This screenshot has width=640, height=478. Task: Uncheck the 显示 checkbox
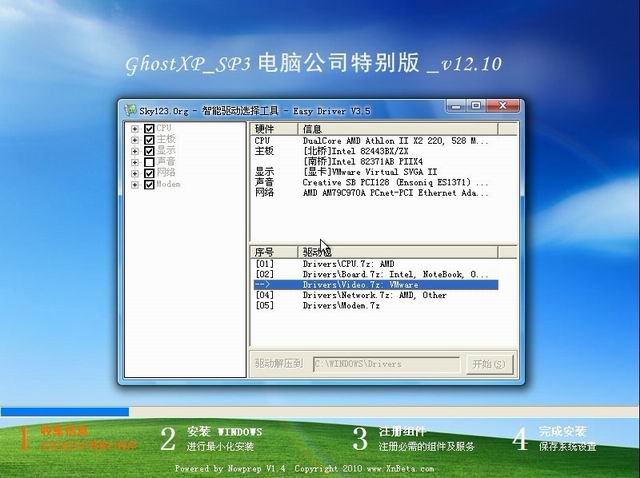click(149, 151)
